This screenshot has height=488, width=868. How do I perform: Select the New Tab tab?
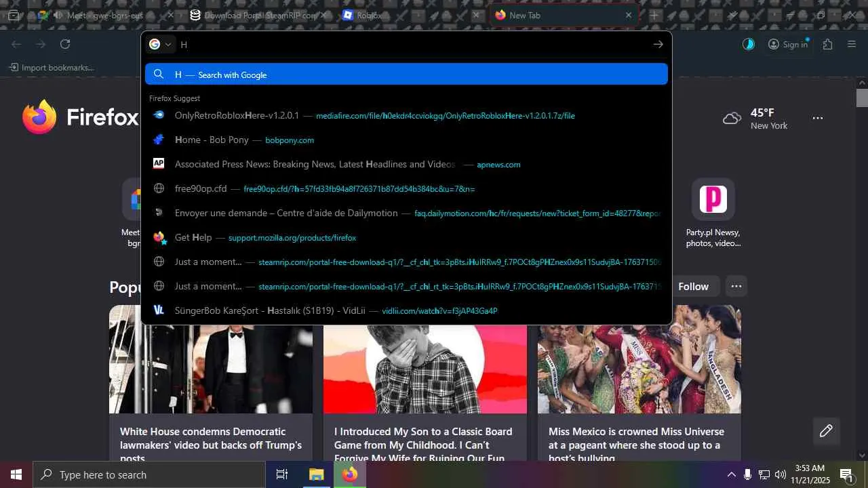tap(564, 15)
